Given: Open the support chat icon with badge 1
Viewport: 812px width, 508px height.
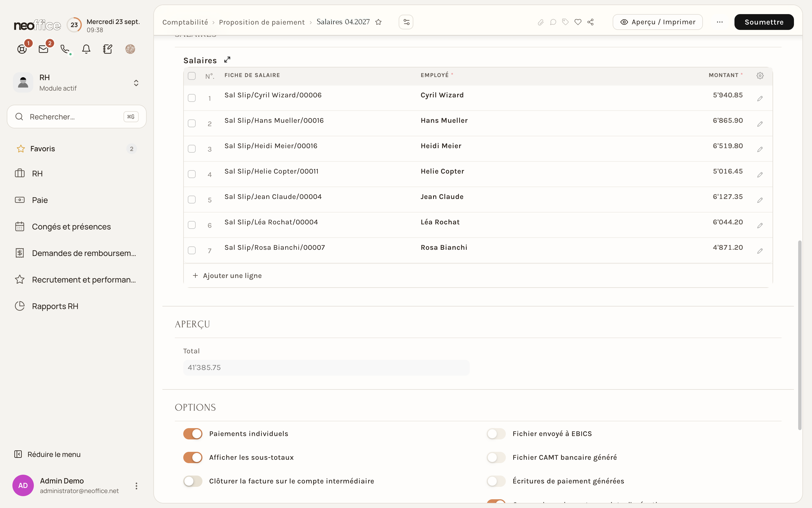Looking at the screenshot, I should point(22,49).
